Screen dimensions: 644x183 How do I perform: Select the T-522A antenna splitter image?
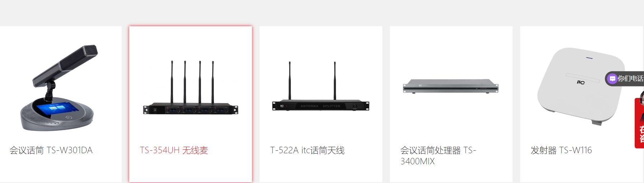[321, 86]
